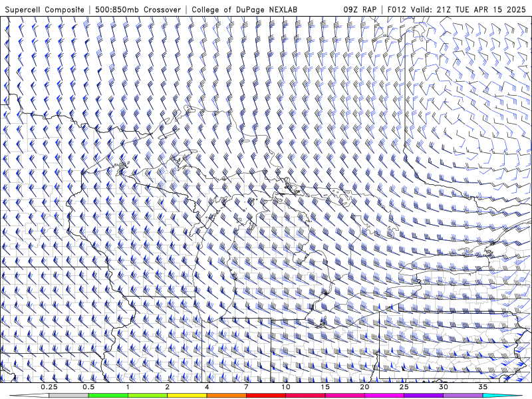Pick the yellow color bar segment
The height and width of the screenshot is (399, 532).
(x=187, y=396)
